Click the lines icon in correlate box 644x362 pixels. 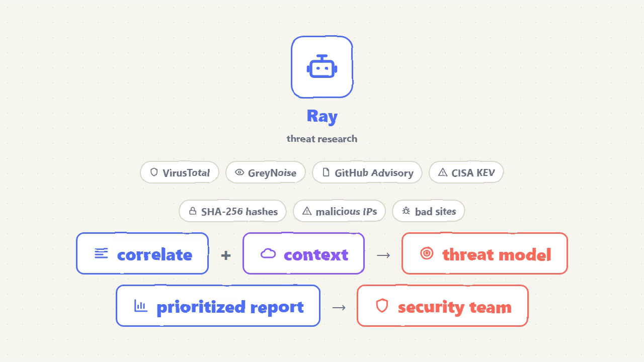(x=101, y=253)
